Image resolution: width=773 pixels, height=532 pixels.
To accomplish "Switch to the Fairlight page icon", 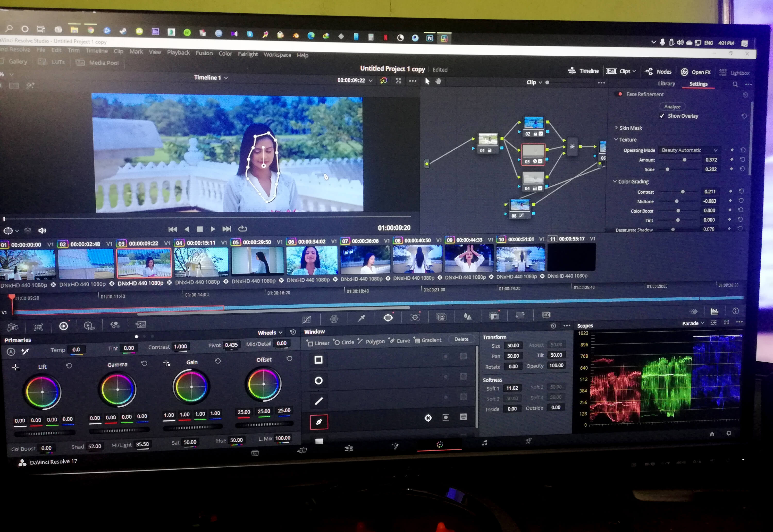I will pos(485,443).
